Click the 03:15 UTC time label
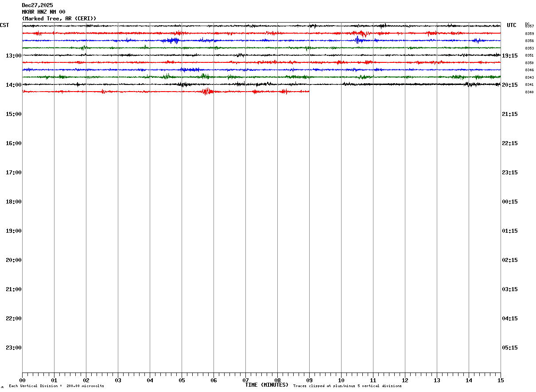536x392 pixels. (x=510, y=289)
